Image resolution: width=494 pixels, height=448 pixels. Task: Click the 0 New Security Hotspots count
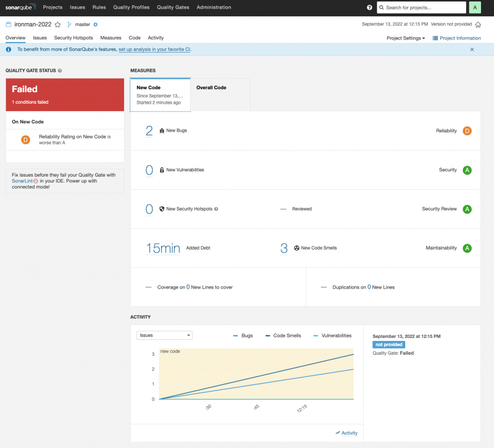pos(149,209)
